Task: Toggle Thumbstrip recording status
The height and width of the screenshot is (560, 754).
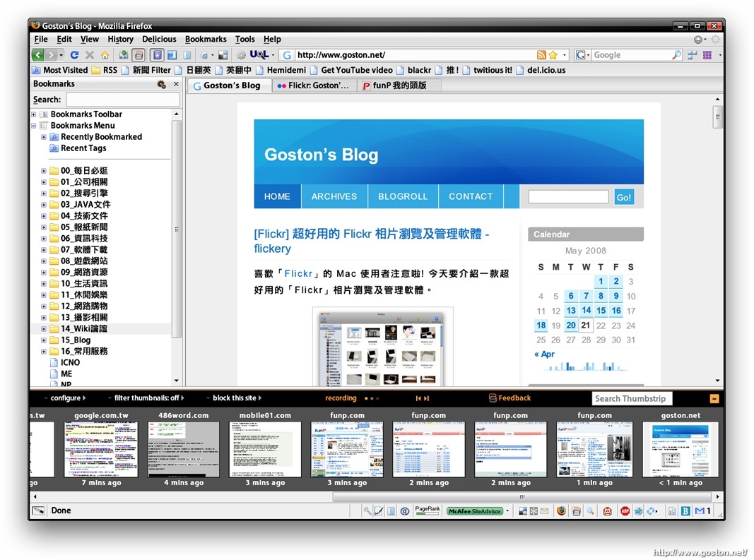Action: (x=341, y=398)
